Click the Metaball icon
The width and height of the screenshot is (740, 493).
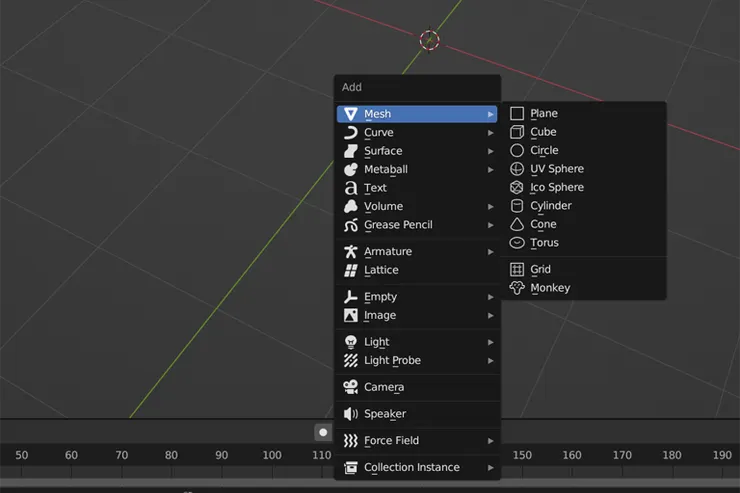[351, 169]
